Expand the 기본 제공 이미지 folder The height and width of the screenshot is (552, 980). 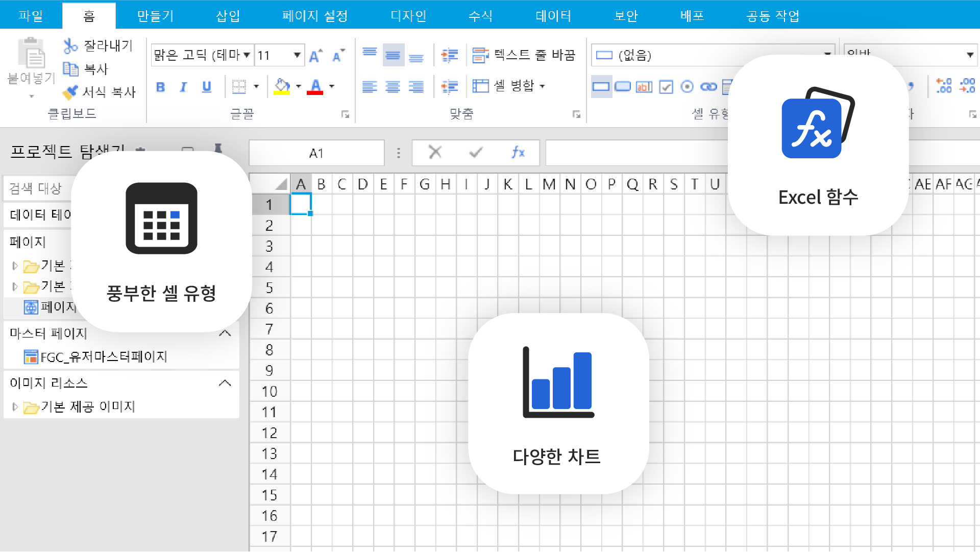pyautogui.click(x=15, y=407)
